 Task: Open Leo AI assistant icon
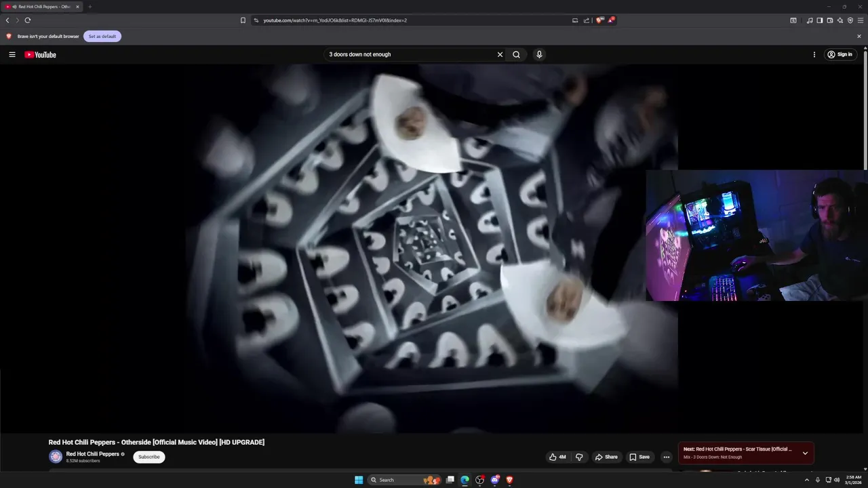[x=840, y=20]
